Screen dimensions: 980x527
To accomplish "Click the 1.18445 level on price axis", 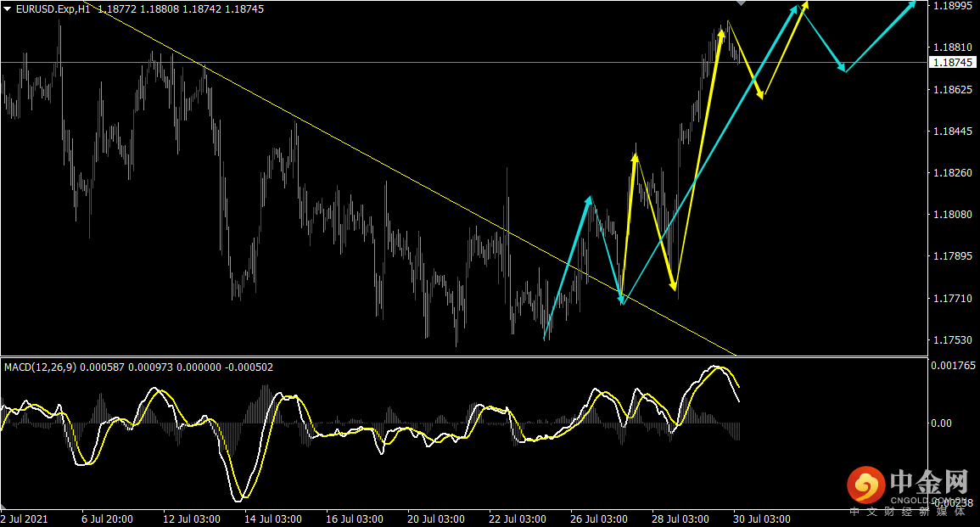I will pos(953,132).
